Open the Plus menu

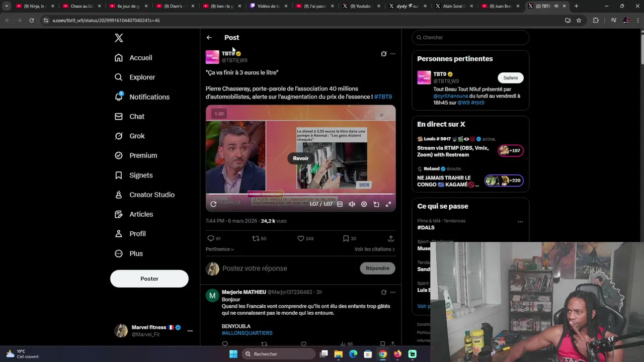point(129,253)
